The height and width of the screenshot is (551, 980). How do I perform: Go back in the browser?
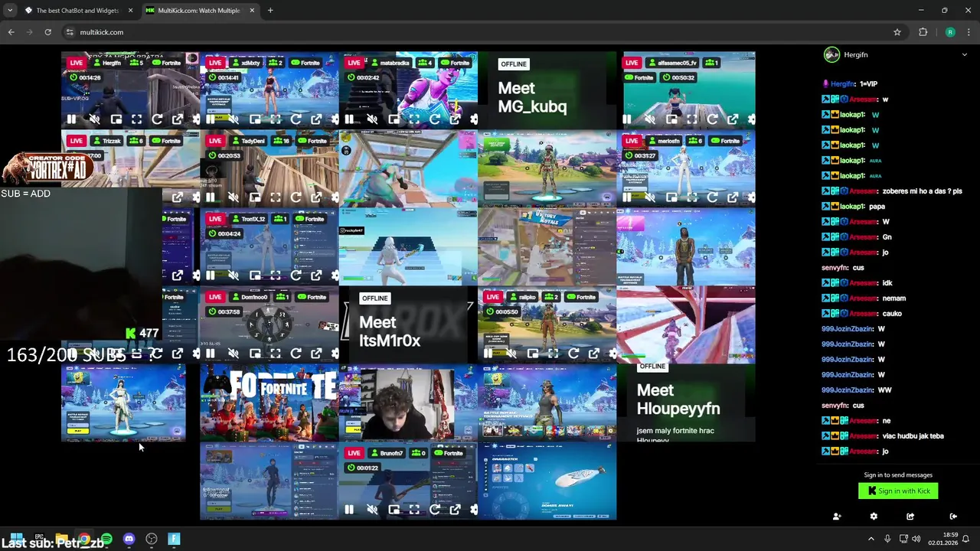tap(11, 32)
